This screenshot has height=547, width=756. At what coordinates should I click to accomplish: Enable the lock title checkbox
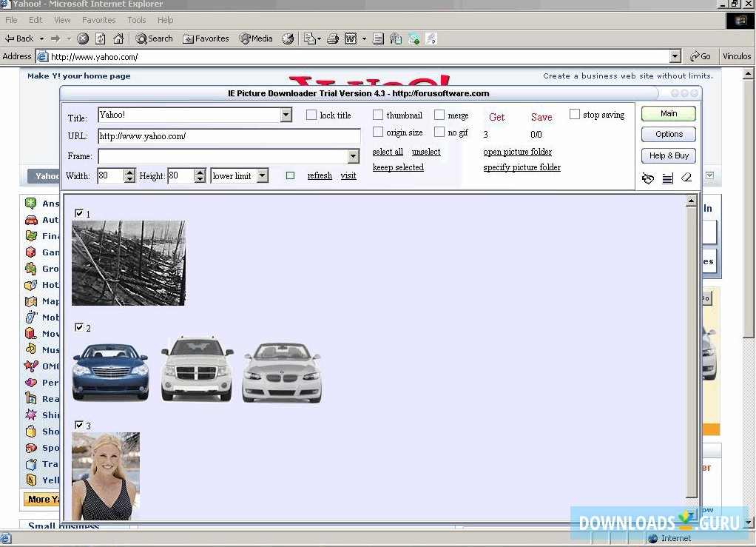pos(311,115)
